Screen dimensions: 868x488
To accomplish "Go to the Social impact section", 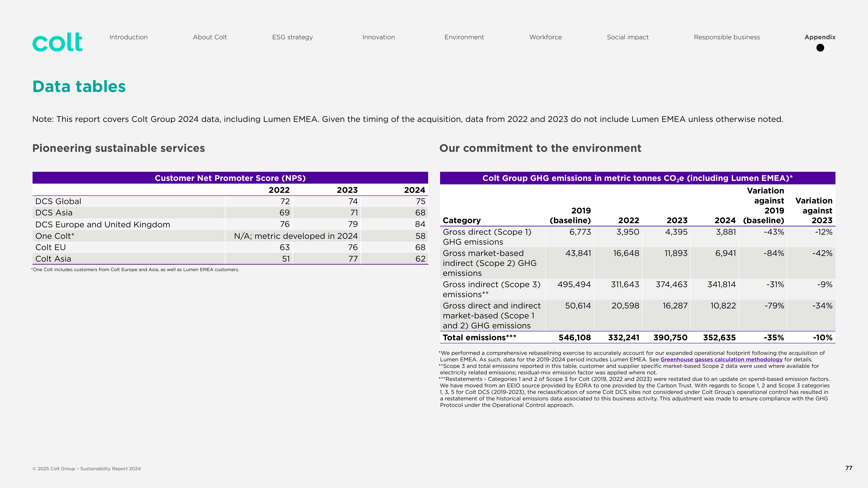I will coord(628,37).
